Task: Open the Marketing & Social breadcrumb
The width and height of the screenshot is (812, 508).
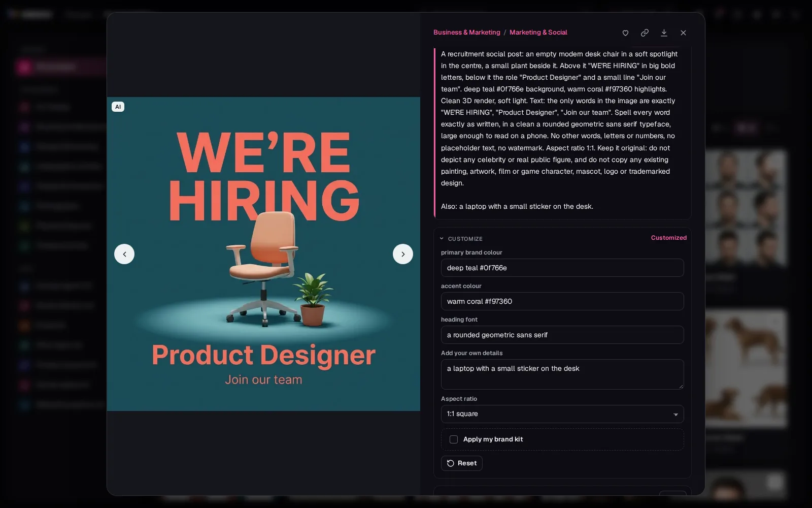Action: (x=538, y=32)
